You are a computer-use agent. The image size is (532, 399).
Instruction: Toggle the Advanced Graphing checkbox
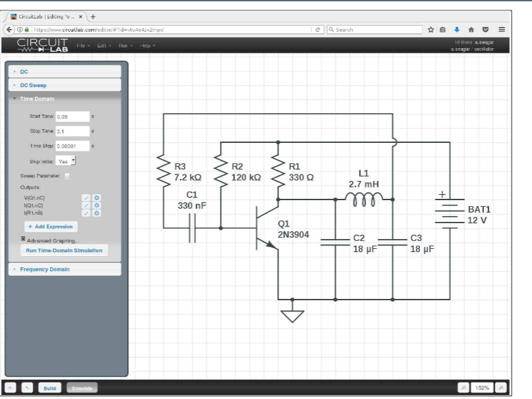pos(23,238)
